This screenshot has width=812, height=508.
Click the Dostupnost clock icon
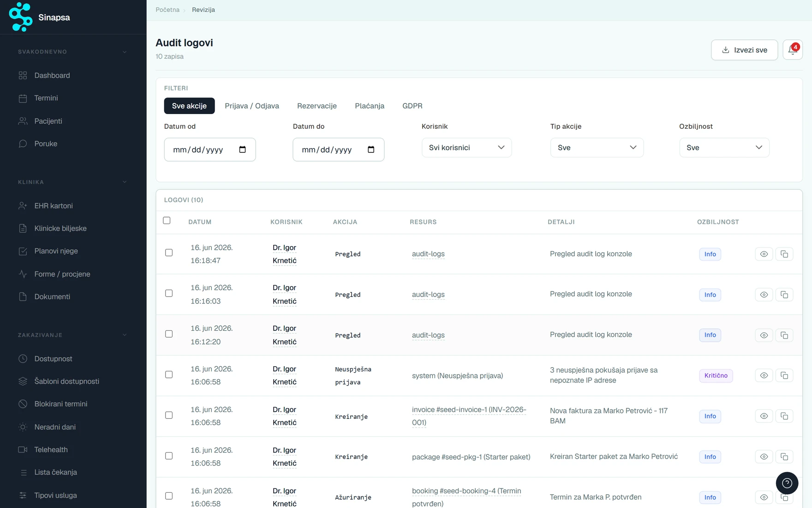(x=23, y=358)
